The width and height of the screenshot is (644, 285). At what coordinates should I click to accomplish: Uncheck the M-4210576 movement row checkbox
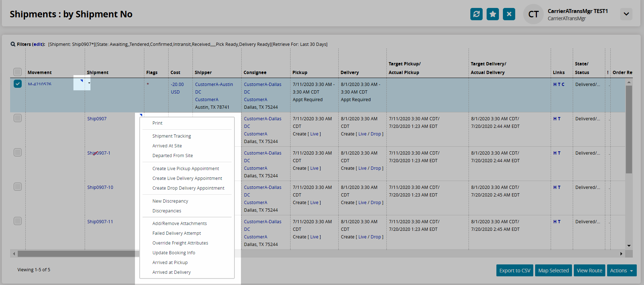(18, 84)
